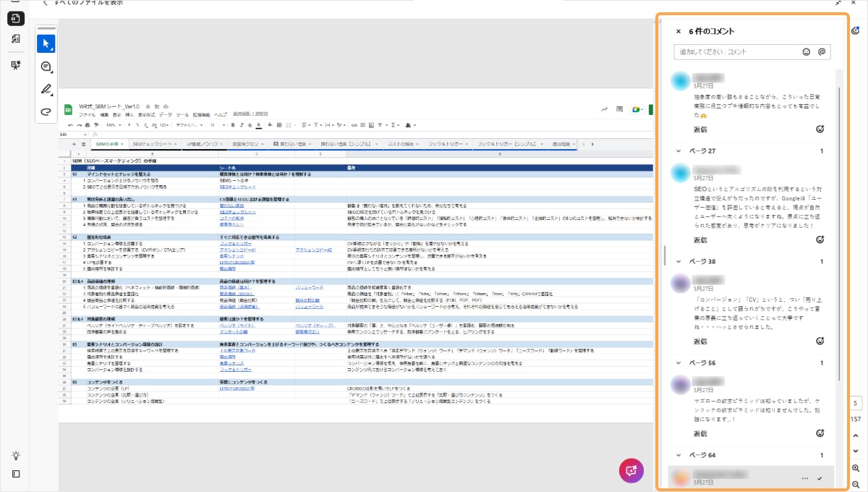868x492 pixels.
Task: Click the current page number box
Action: coord(856,403)
